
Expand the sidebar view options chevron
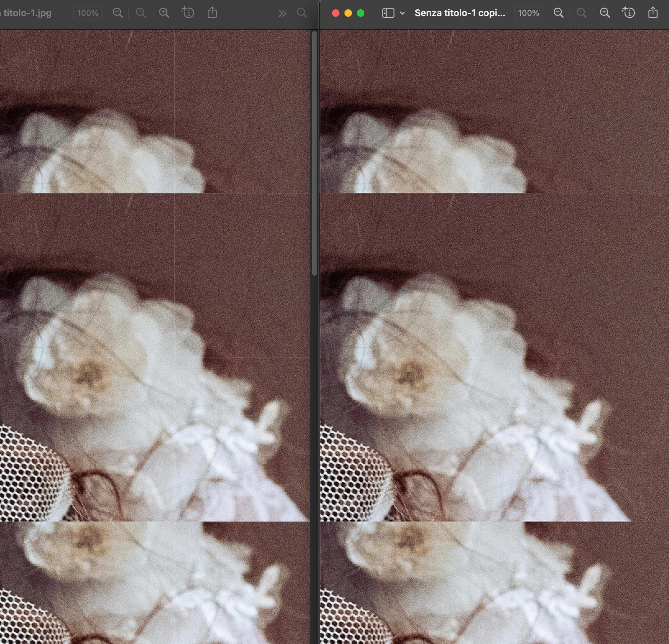tap(402, 13)
